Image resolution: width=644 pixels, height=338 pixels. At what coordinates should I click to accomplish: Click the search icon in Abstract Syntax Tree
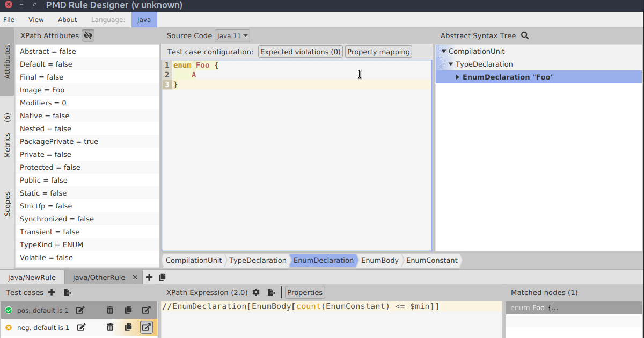[525, 35]
